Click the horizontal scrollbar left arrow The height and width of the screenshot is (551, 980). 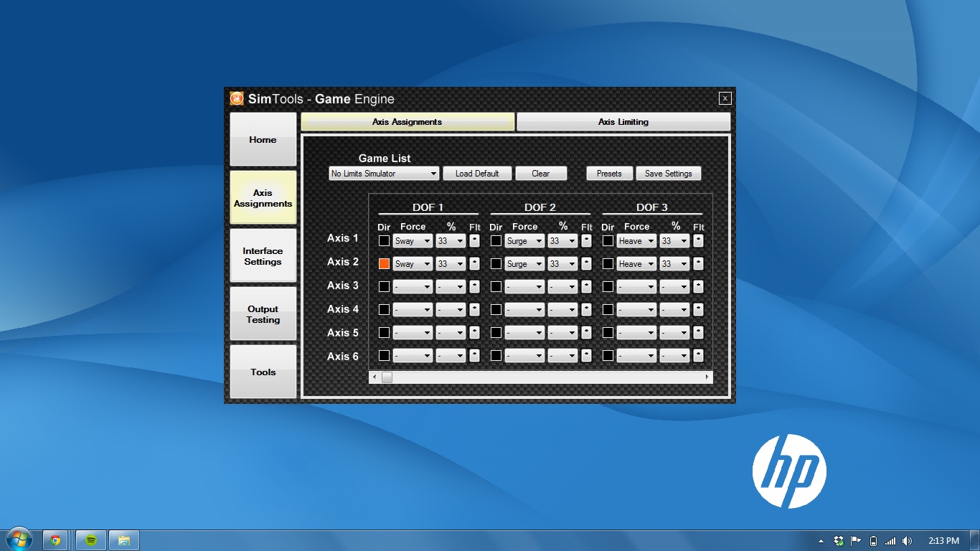click(374, 377)
